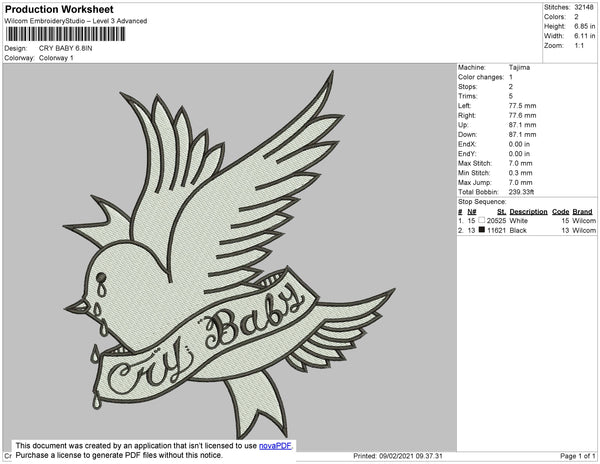The width and height of the screenshot is (600, 464).
Task: Click the 'Stop Sequence:' heading
Action: coord(482,202)
